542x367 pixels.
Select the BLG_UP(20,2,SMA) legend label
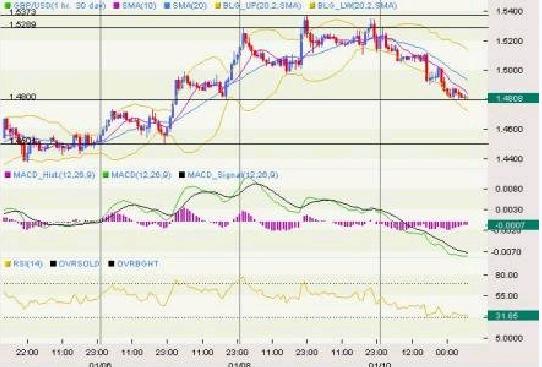click(x=262, y=6)
